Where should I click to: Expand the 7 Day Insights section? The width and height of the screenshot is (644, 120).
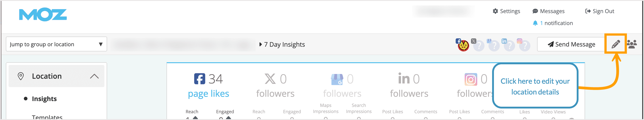(x=282, y=44)
